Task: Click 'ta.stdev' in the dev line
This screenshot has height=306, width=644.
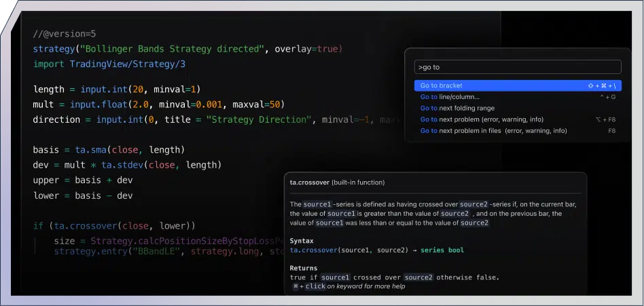Action: point(122,165)
